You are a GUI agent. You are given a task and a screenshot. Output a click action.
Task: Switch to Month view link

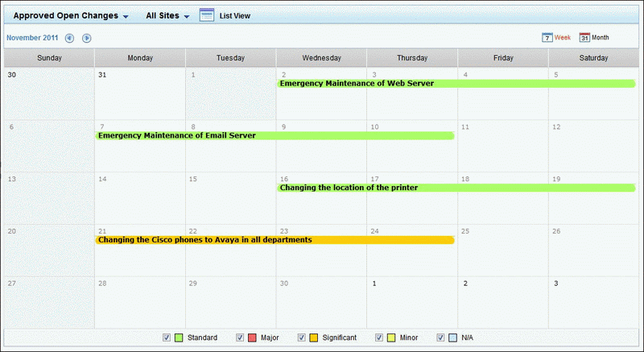click(600, 37)
